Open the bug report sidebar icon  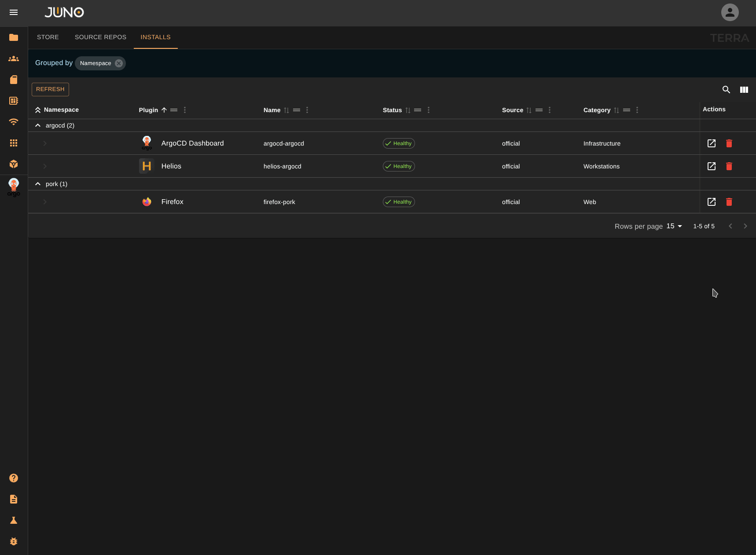(14, 541)
